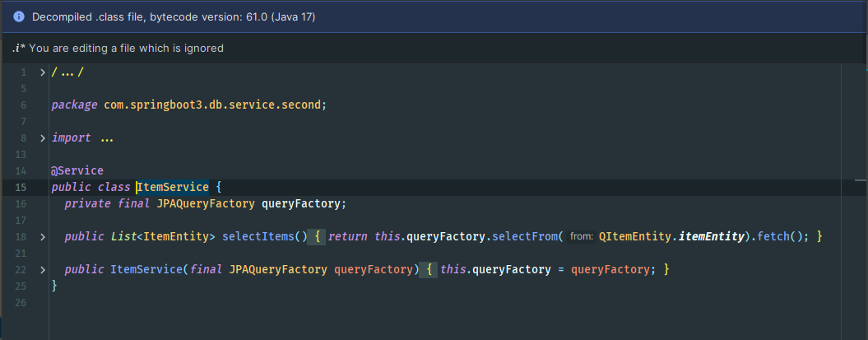Expand the folded import section
868x340 pixels.
click(43, 137)
